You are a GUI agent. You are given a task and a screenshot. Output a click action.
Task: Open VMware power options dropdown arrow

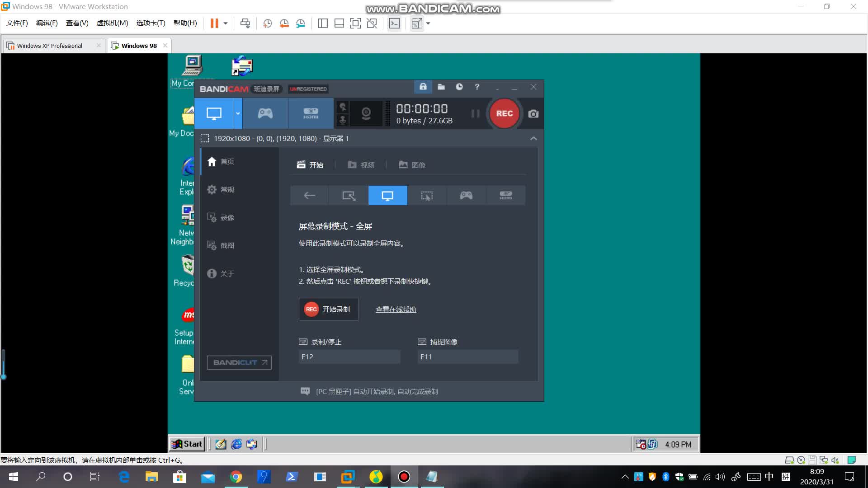[226, 23]
